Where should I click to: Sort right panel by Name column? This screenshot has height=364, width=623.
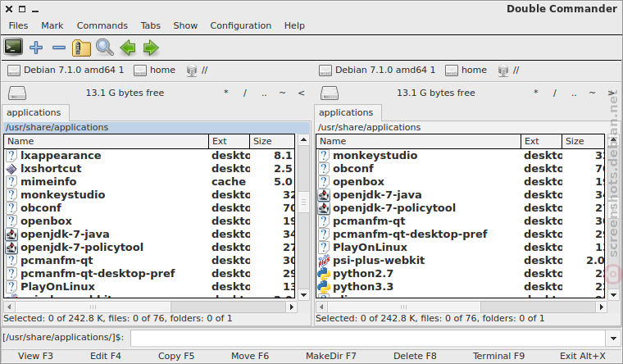click(x=419, y=142)
